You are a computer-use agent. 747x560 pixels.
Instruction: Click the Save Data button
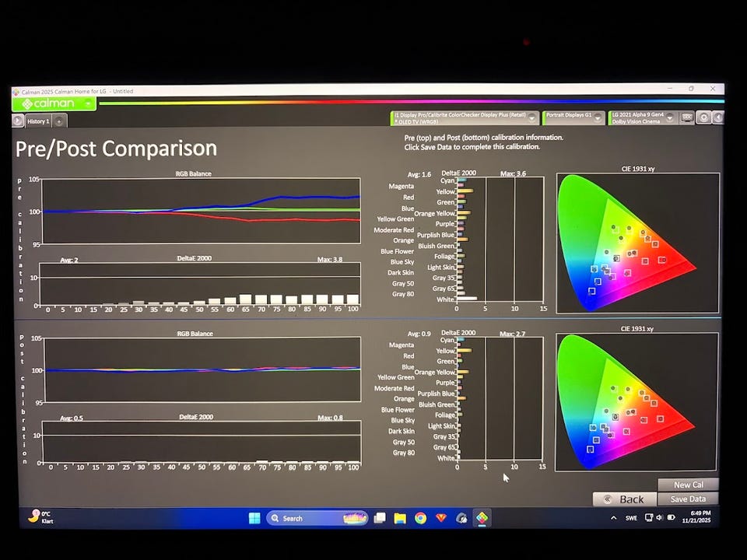(688, 499)
